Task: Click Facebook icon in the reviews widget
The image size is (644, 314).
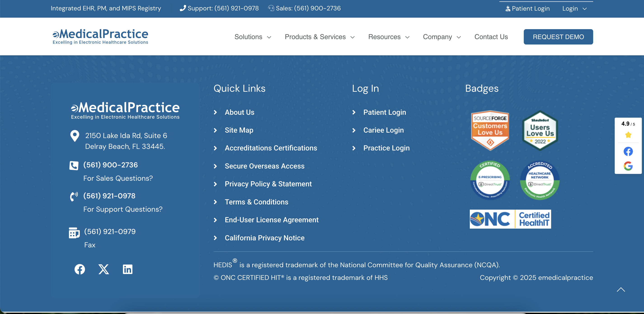Action: 628,152
